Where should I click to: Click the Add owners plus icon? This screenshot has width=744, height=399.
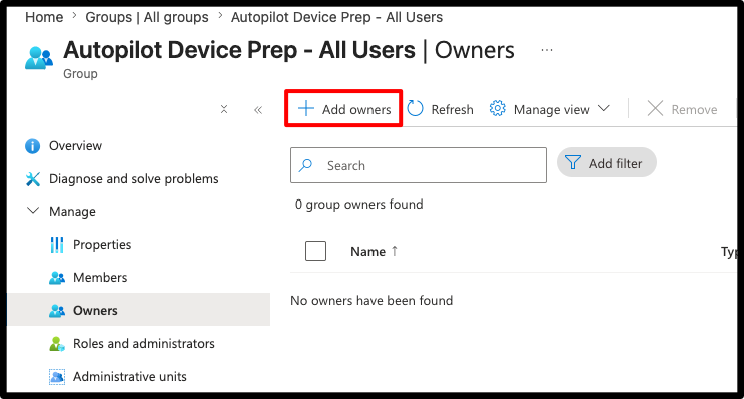click(x=306, y=109)
